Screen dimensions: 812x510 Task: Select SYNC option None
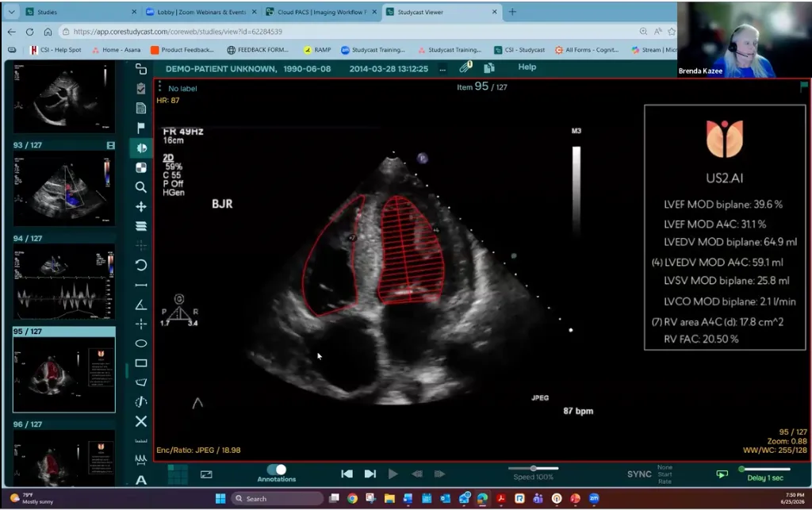coord(665,467)
